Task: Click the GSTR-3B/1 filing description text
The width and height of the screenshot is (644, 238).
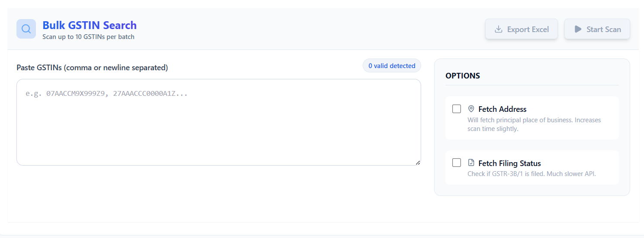Action: (x=531, y=174)
